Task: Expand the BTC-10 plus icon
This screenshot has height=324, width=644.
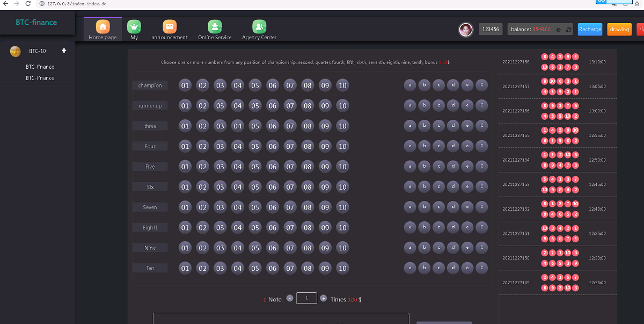Action: coord(64,51)
